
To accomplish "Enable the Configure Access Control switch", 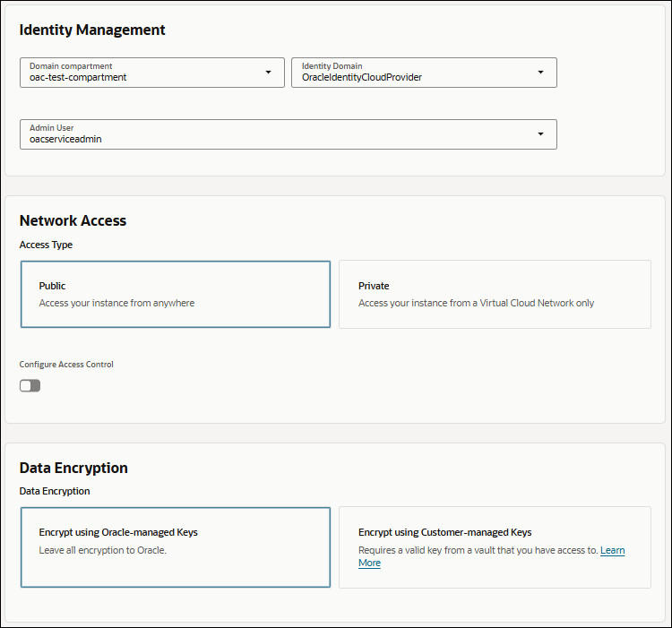I will click(x=30, y=385).
